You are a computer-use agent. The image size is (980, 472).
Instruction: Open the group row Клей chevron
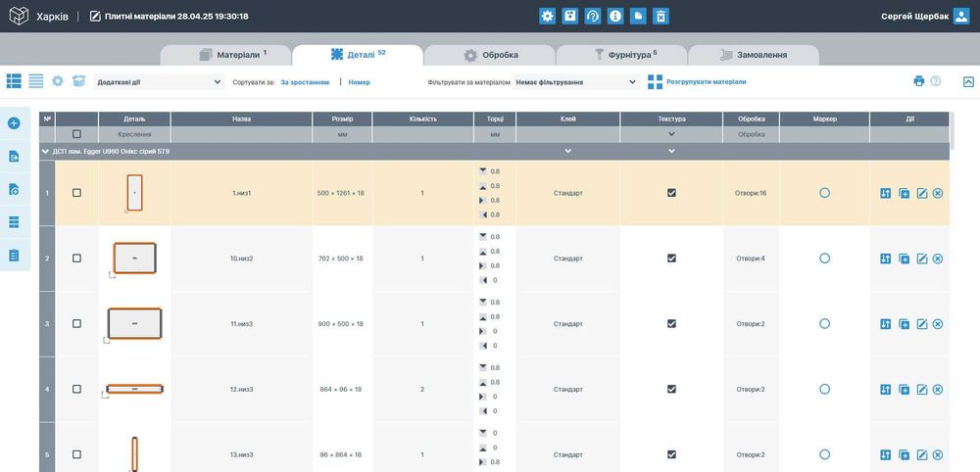pyautogui.click(x=567, y=151)
